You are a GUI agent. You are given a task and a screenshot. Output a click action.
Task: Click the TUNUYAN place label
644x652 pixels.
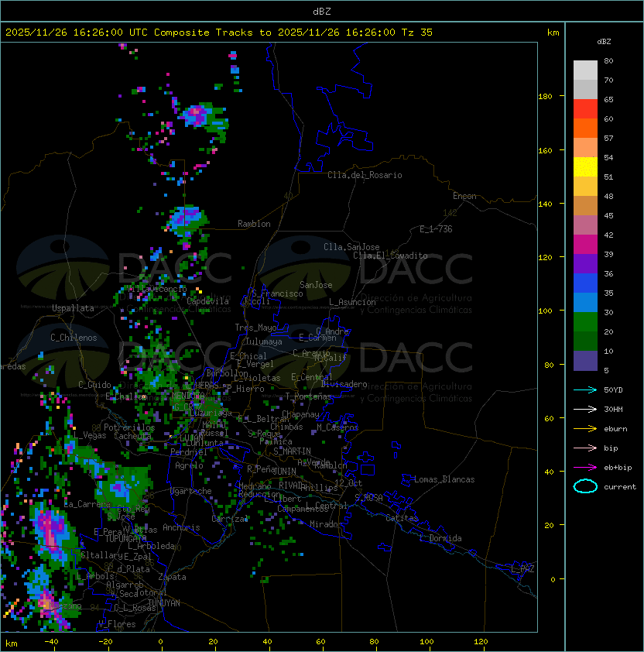[164, 603]
